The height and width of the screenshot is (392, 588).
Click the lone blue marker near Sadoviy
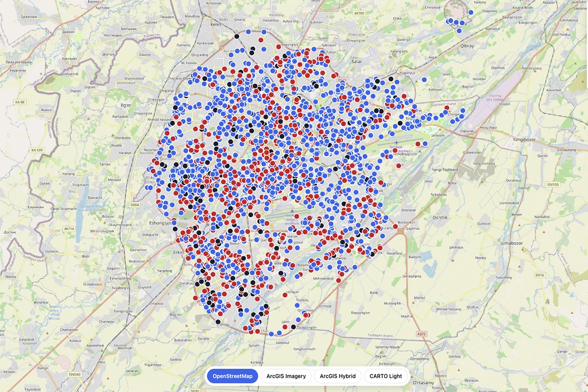470,12
